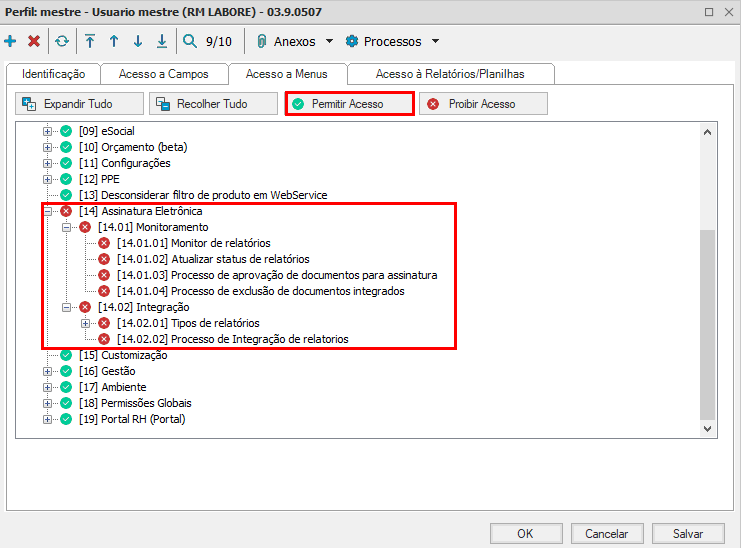Click the Permitir Acesso button
The width and height of the screenshot is (741, 548).
pyautogui.click(x=350, y=104)
